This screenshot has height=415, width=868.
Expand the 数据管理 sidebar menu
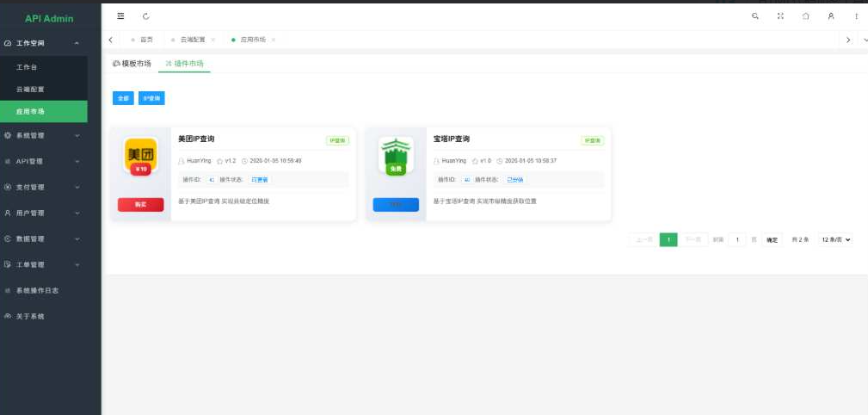77,238
